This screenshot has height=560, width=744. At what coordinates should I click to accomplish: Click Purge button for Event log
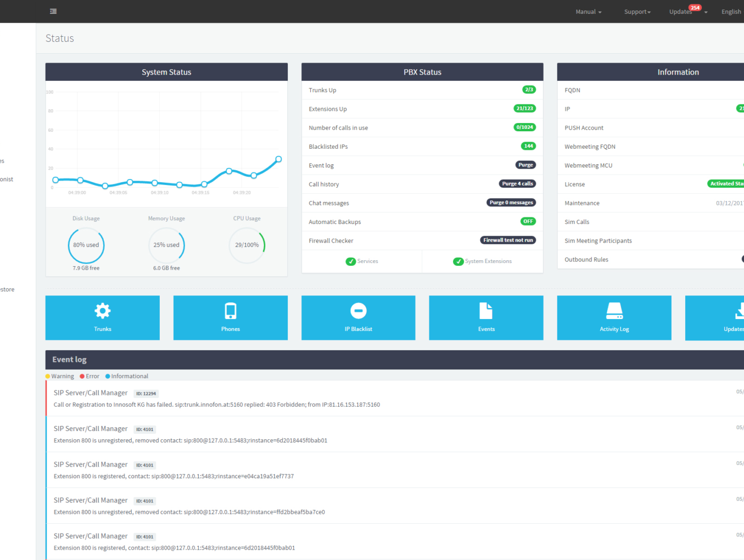(x=525, y=165)
